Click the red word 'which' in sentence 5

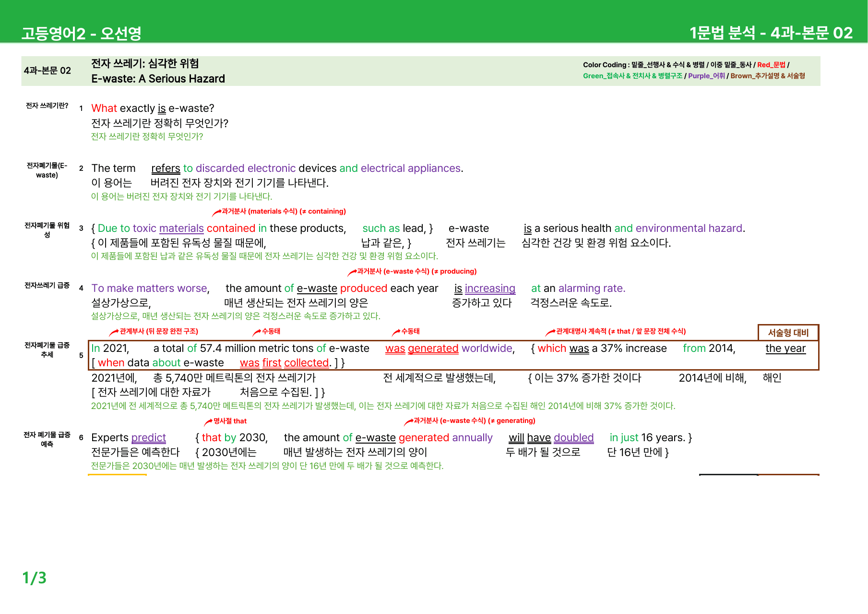tap(552, 349)
